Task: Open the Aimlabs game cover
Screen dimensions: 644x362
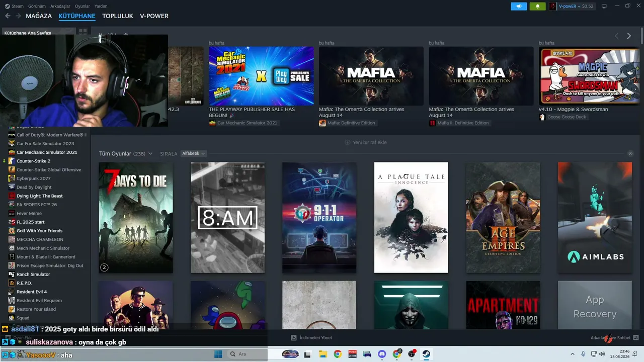Action: point(595,218)
